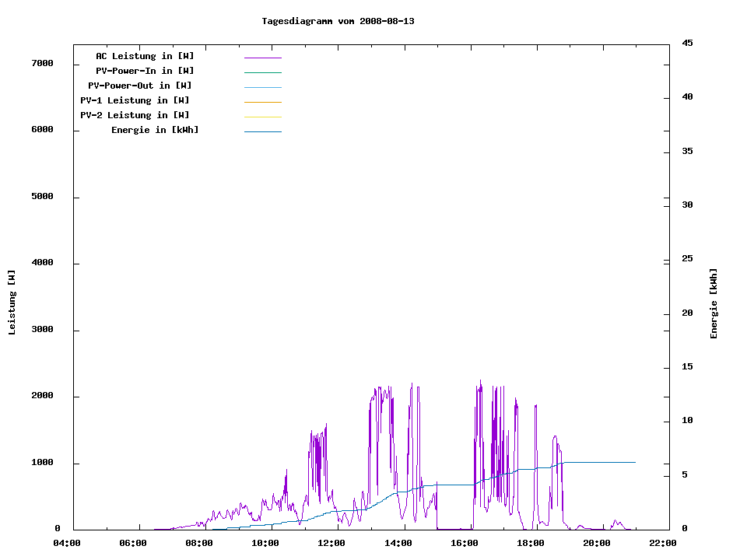The image size is (747, 560).
Task: Click the purple AC Leistung legend line sample
Action: 262,58
